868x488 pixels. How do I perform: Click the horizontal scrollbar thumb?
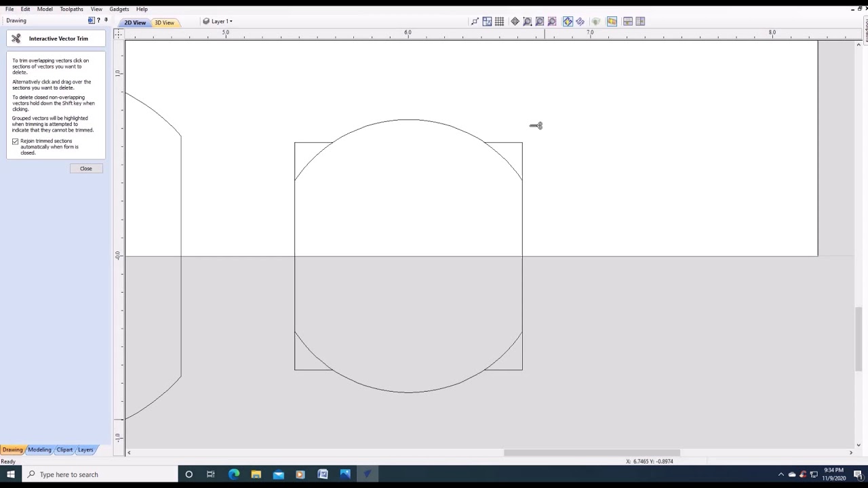click(x=591, y=453)
